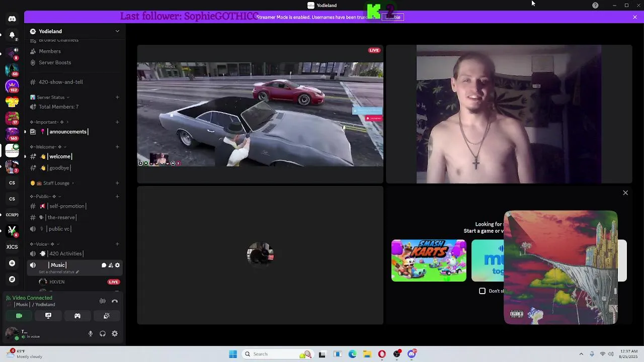Focus the avatar-only participant tile
The height and width of the screenshot is (362, 644).
tap(260, 255)
